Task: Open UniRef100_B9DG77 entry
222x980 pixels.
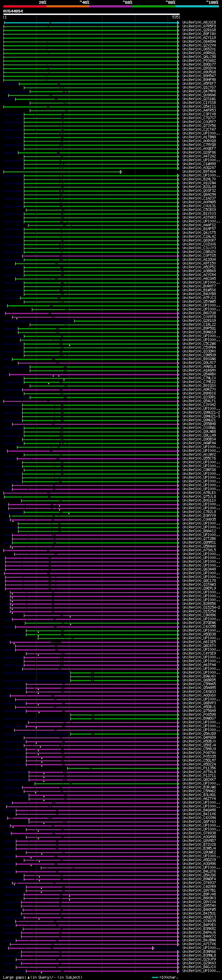Action: [x=199, y=64]
